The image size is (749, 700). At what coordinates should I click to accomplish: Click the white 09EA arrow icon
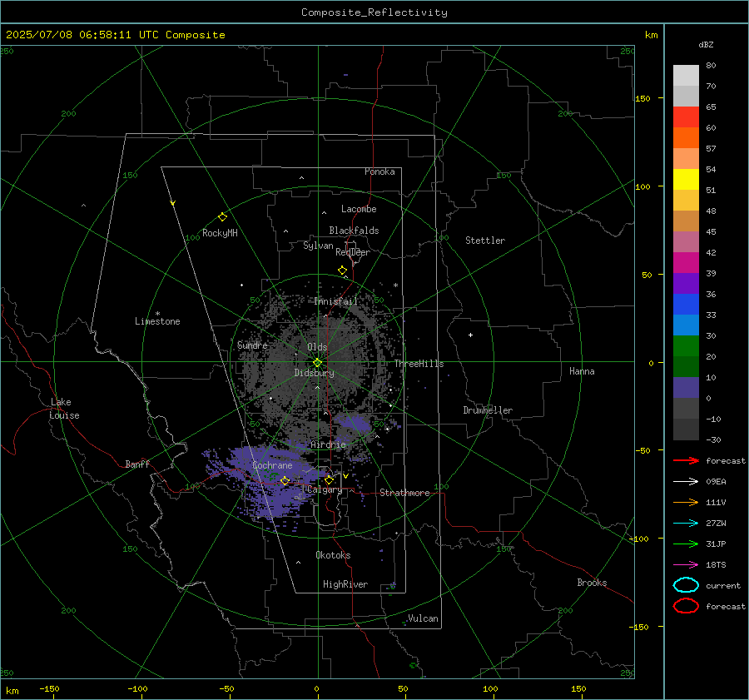(686, 482)
